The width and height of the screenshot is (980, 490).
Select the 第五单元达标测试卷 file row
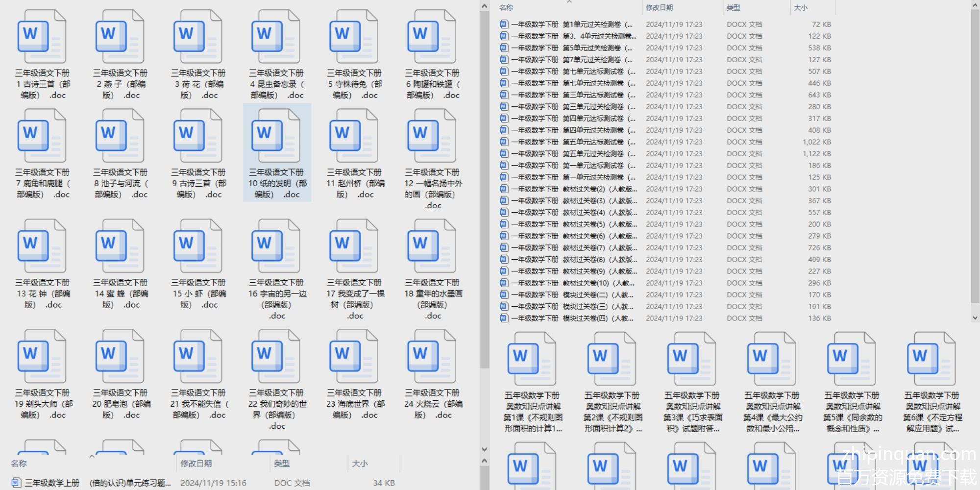(665, 142)
